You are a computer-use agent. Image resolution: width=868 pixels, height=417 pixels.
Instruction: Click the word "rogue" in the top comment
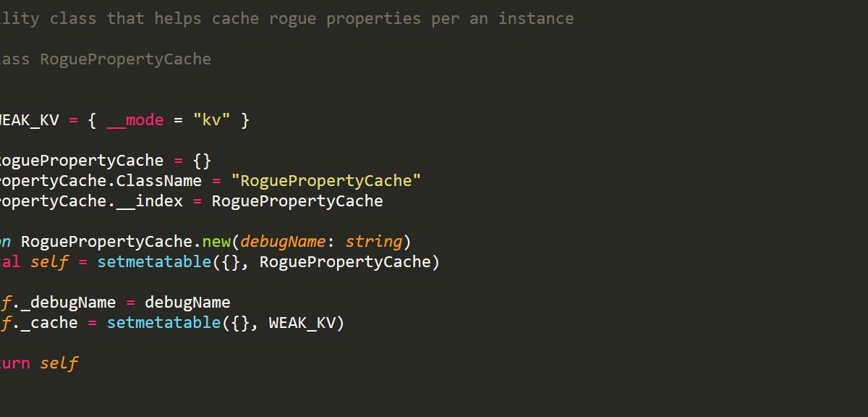292,19
